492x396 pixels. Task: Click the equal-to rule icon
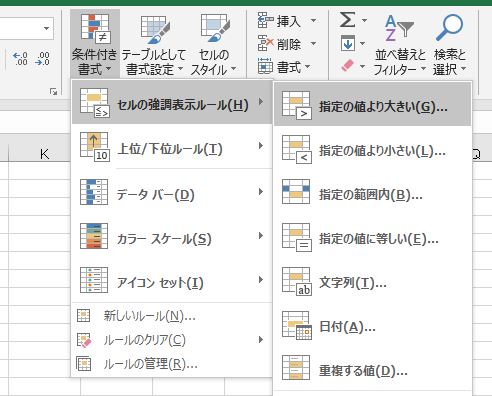click(296, 237)
